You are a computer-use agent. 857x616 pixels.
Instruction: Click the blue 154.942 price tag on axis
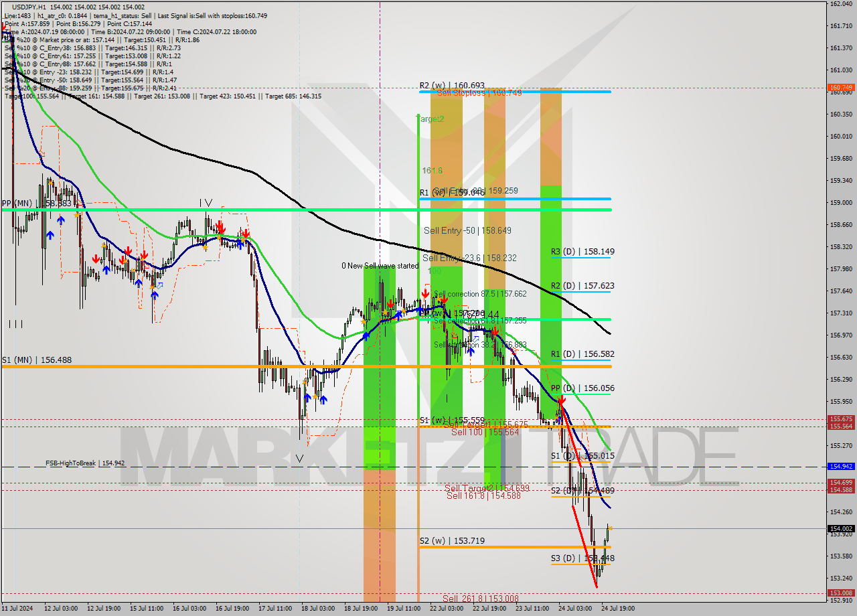(x=840, y=467)
